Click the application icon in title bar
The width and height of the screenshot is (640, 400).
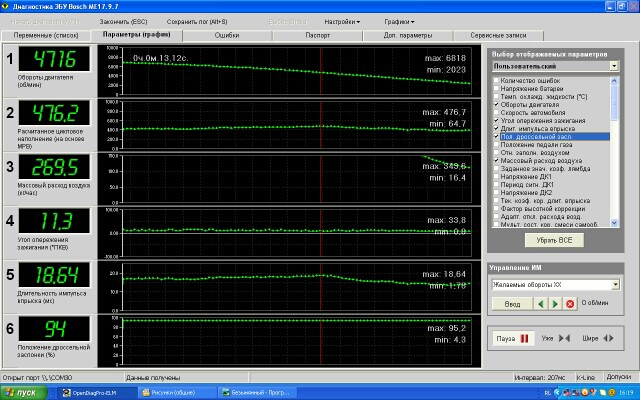point(5,6)
